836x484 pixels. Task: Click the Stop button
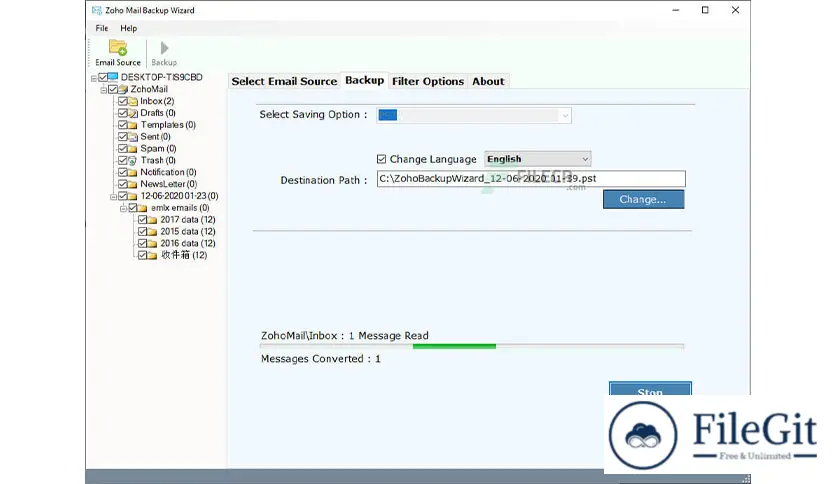650,389
